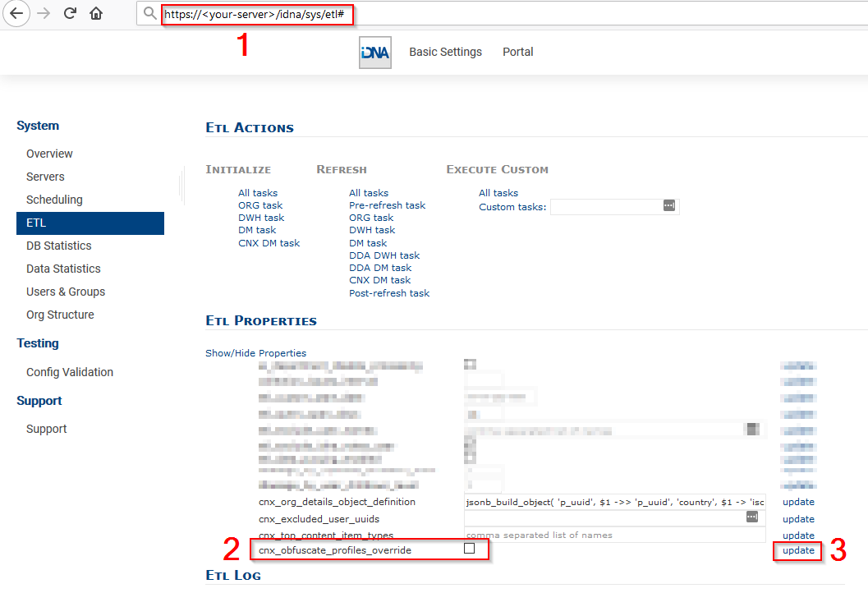868x593 pixels.
Task: Select DB Statistics in sidebar
Action: pyautogui.click(x=59, y=246)
